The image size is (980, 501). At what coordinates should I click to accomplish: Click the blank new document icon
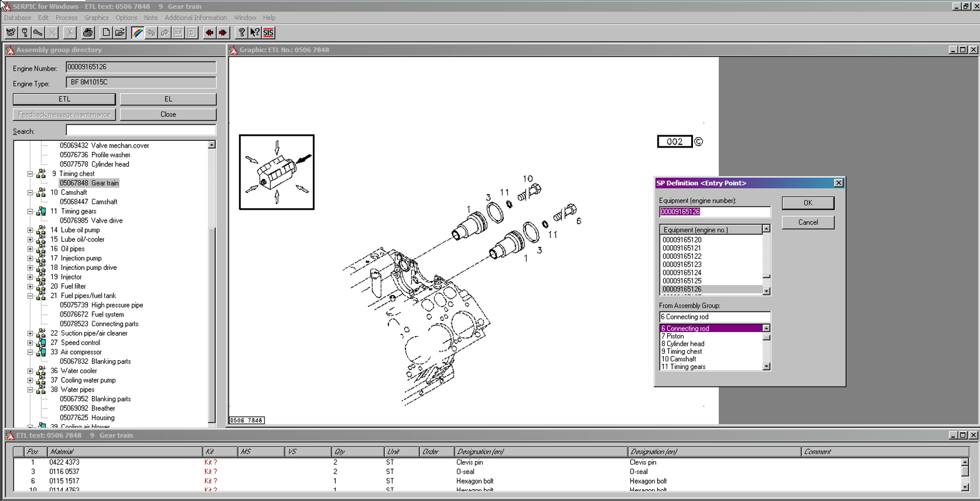(x=106, y=33)
